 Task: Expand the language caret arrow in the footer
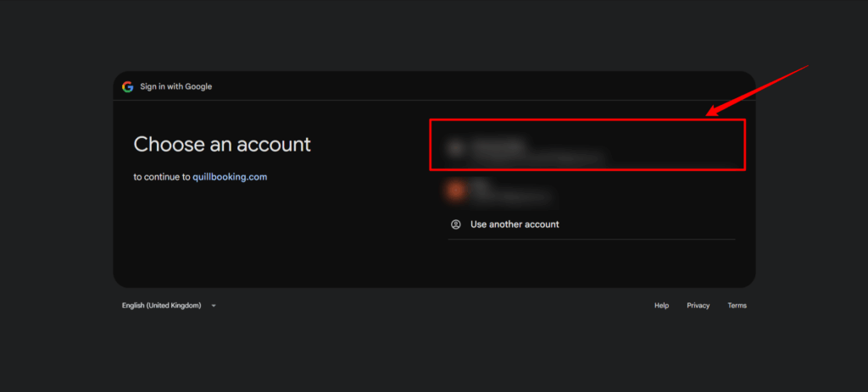tap(214, 306)
